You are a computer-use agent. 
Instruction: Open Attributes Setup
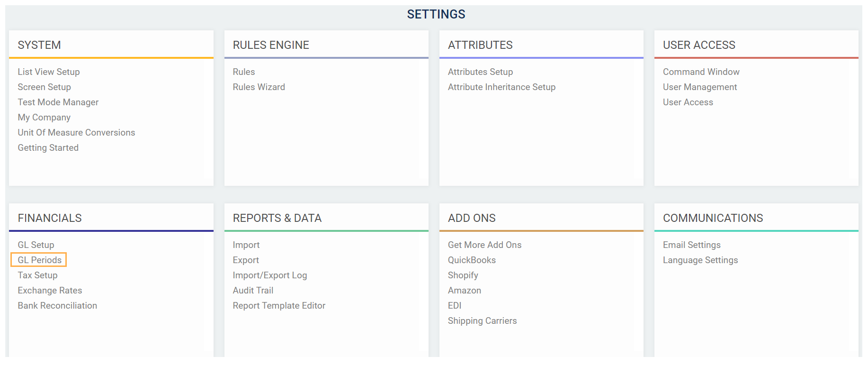[x=480, y=72]
